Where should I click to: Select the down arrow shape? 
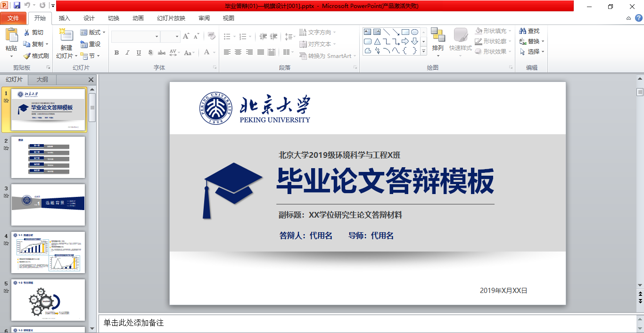415,41
